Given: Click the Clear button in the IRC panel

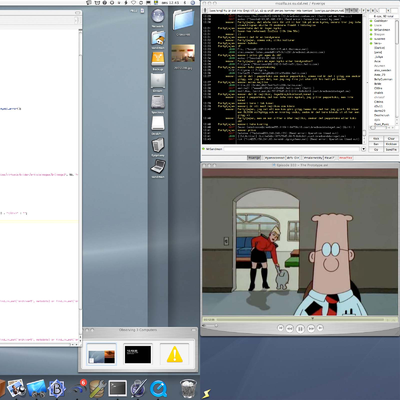Looking at the screenshot, I should coord(391,139).
